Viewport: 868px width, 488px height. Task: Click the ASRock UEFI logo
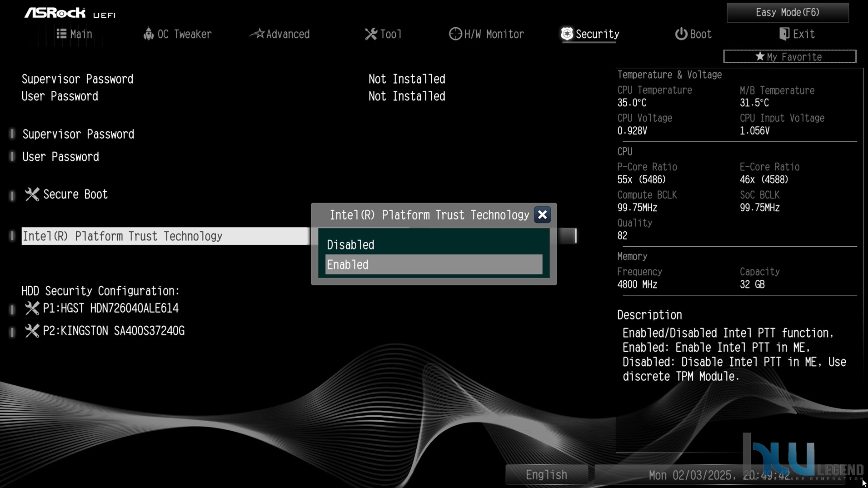point(70,13)
